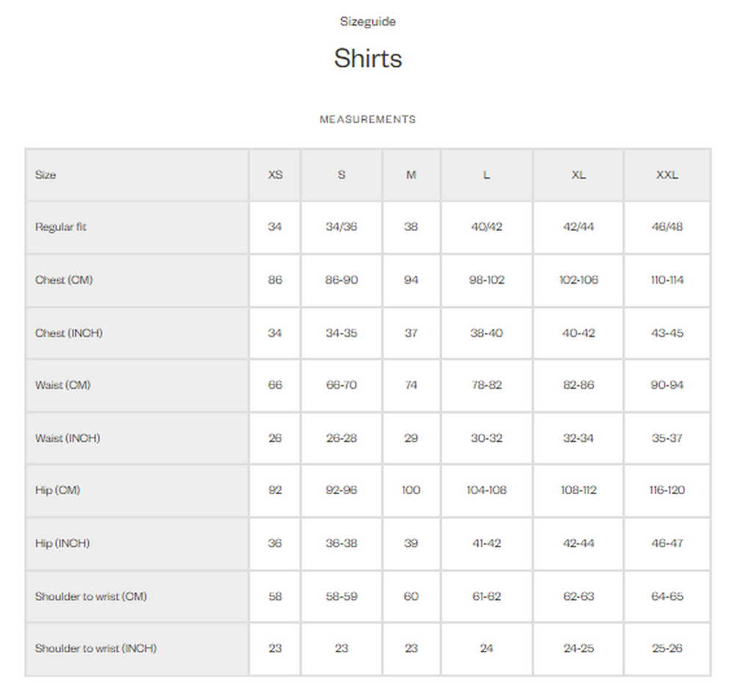Select the 66-70 waist cell for S
735x700 pixels.
[x=341, y=385]
